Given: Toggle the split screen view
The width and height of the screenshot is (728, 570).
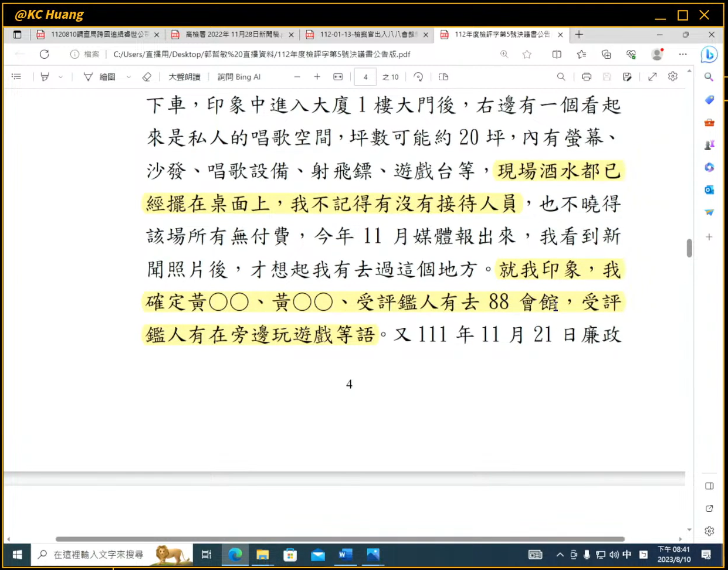Looking at the screenshot, I should coord(557,55).
